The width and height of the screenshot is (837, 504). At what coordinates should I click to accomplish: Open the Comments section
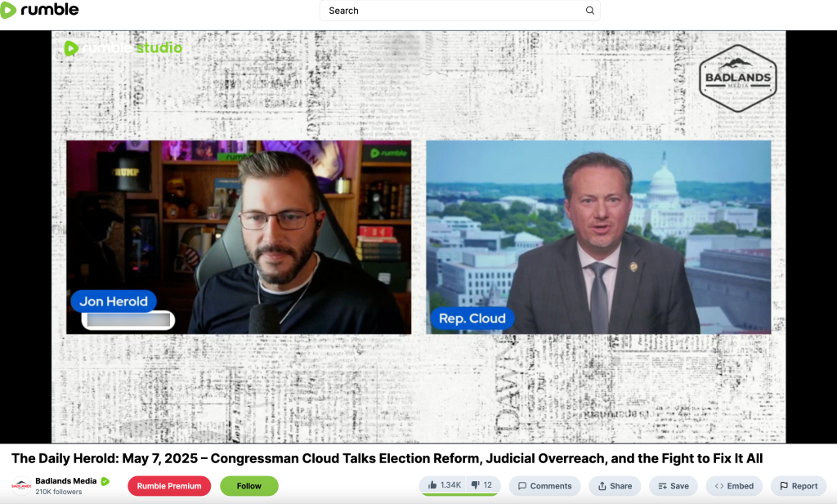pyautogui.click(x=544, y=486)
